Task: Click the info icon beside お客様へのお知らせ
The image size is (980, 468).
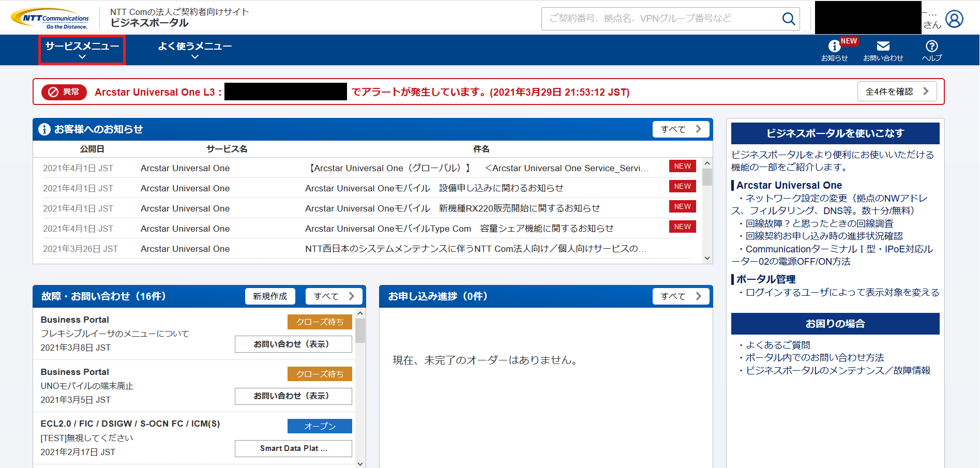Action: (44, 129)
